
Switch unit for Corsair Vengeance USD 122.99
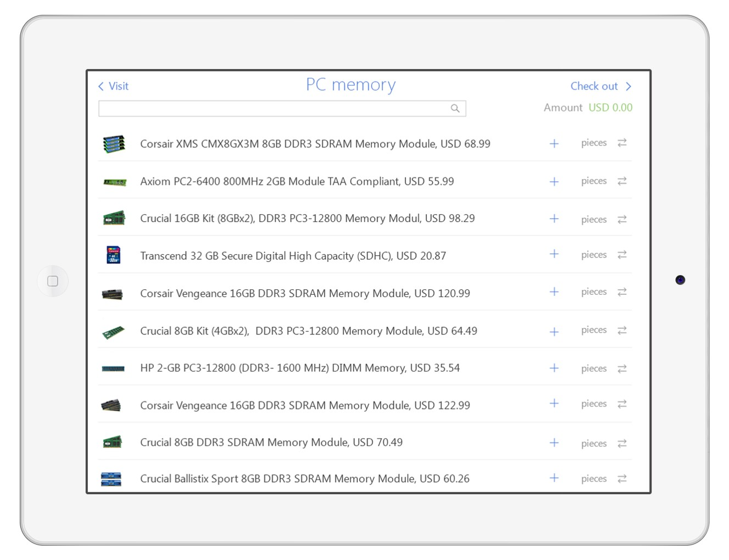click(x=622, y=404)
